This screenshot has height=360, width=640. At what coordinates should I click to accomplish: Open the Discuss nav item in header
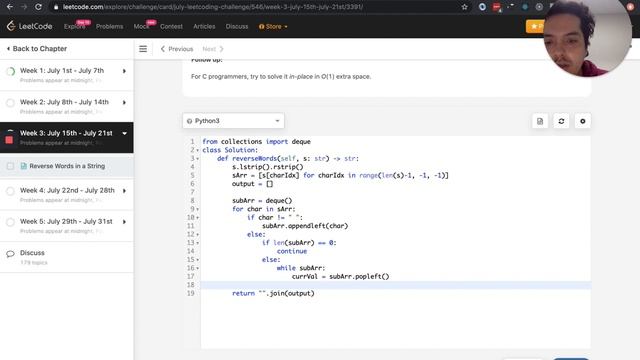[x=237, y=27]
